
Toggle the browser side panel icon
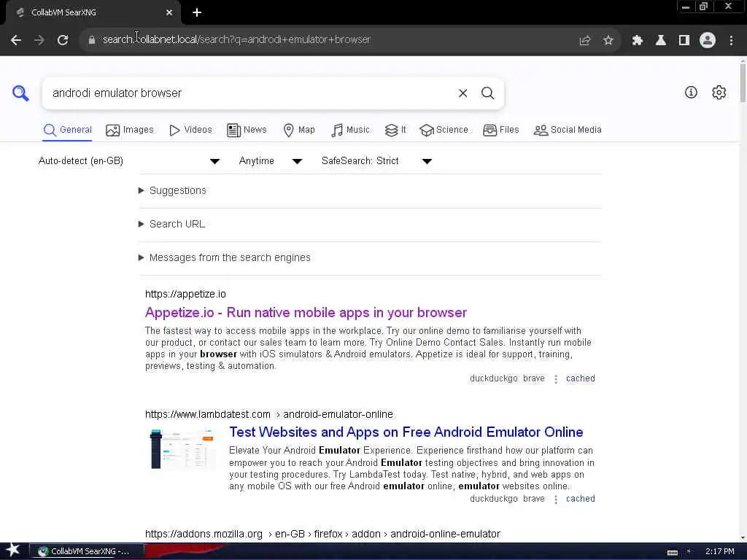[x=684, y=41]
